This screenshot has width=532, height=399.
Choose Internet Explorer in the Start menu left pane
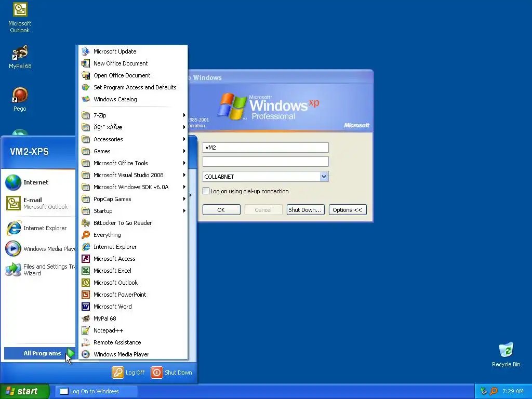[40, 228]
